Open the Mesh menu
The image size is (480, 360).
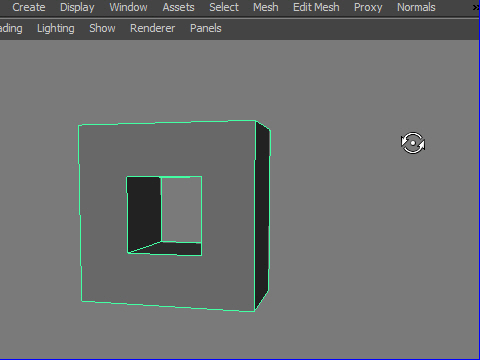(265, 7)
